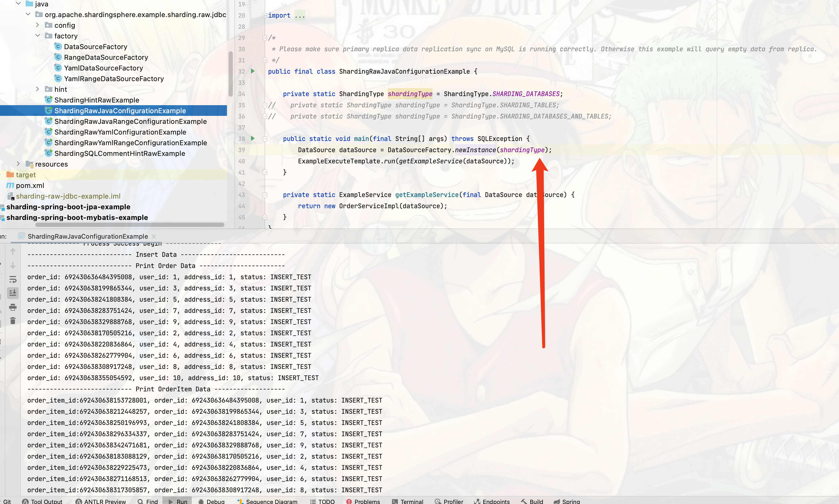Viewport: 839px width, 504px height.
Task: Open ShardingRawJavaRangeConfigurationExample file
Action: click(x=130, y=121)
